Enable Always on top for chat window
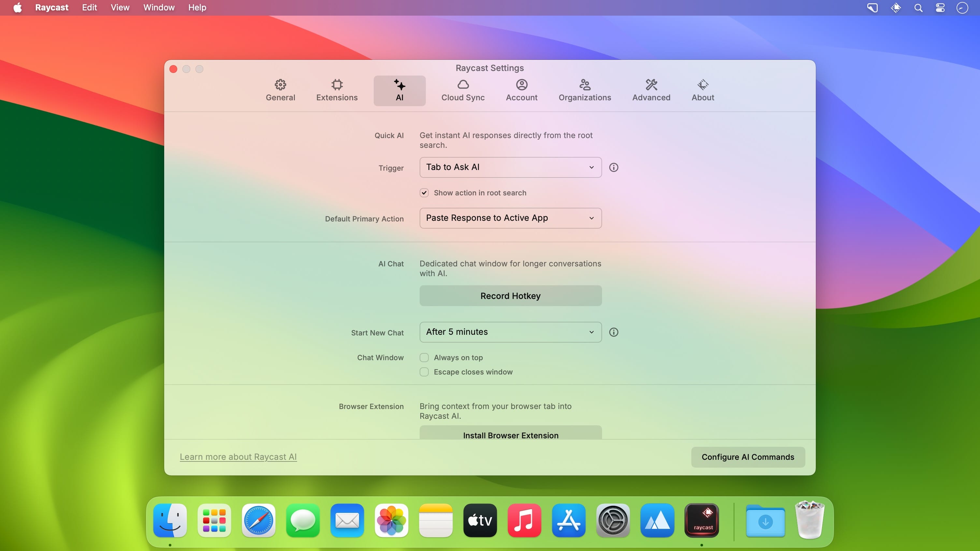 tap(424, 358)
